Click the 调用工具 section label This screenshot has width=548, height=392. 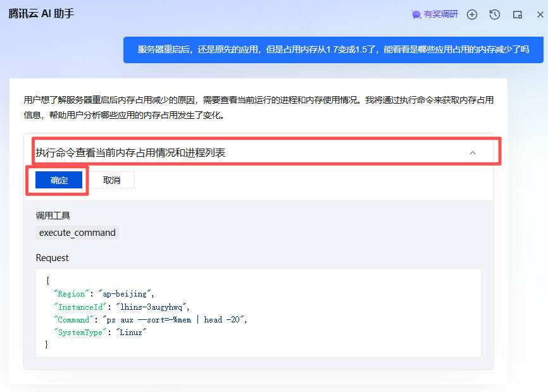coord(53,216)
